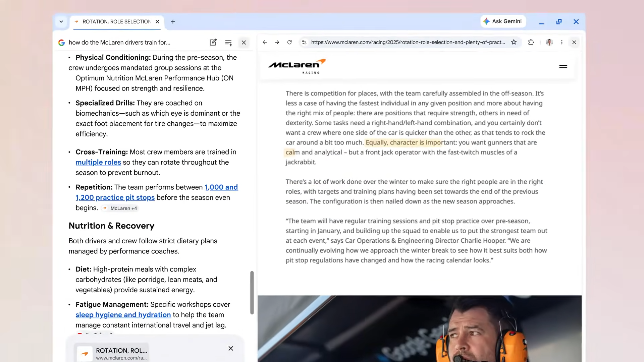
Task: Click the McLaren +4 source chip
Action: pos(120,208)
